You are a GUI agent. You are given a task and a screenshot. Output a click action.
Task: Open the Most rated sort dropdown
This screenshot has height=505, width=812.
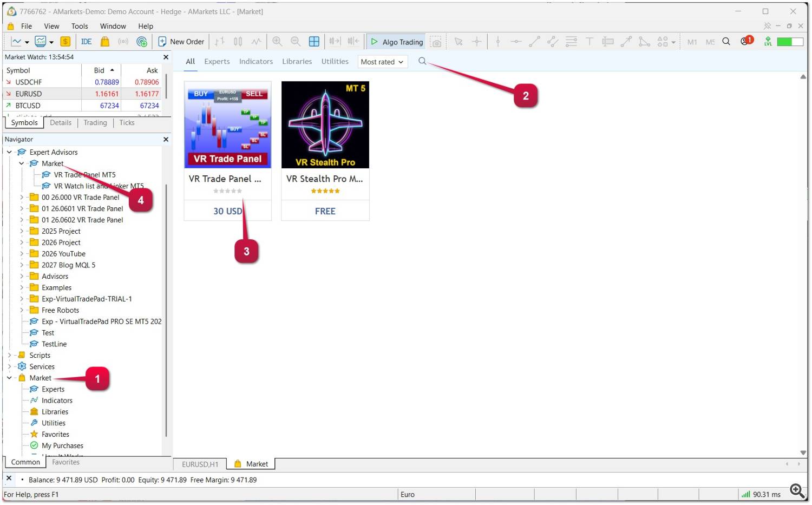click(x=382, y=62)
